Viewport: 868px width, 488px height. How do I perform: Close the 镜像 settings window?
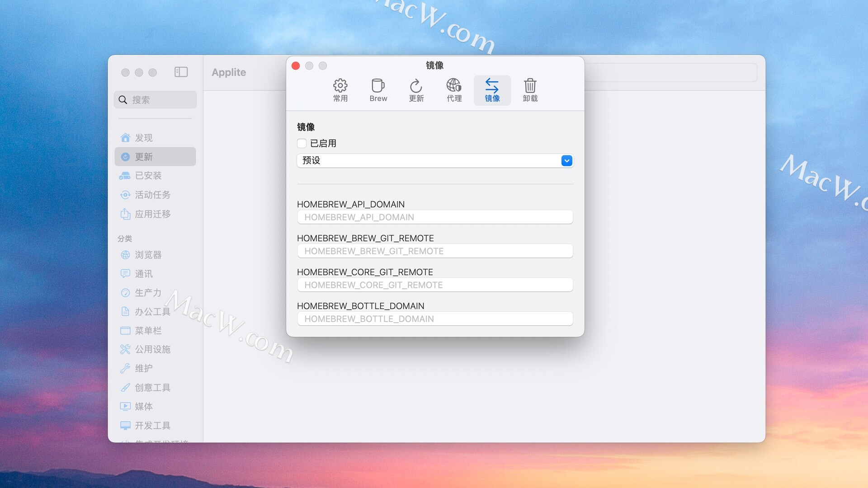point(296,66)
